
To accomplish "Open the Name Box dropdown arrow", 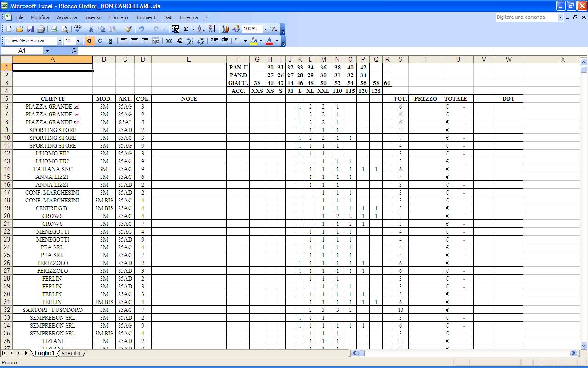I will (x=47, y=51).
